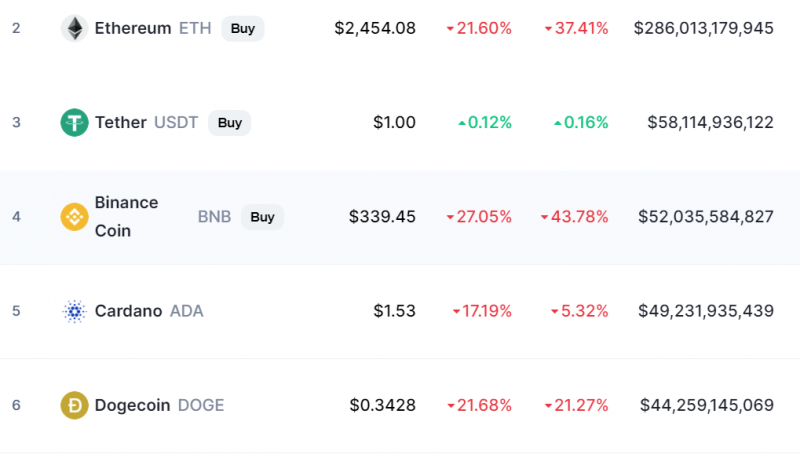Open the Dogecoin coin name link

[133, 405]
